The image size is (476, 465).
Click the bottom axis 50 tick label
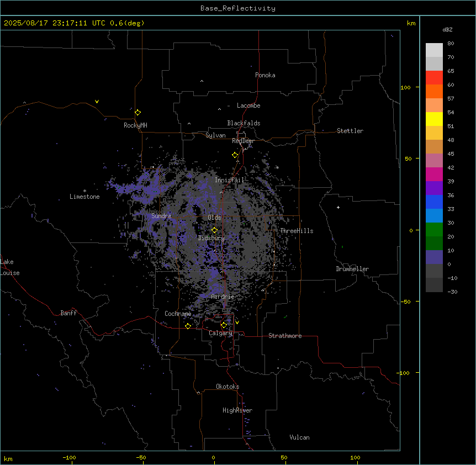[284, 457]
